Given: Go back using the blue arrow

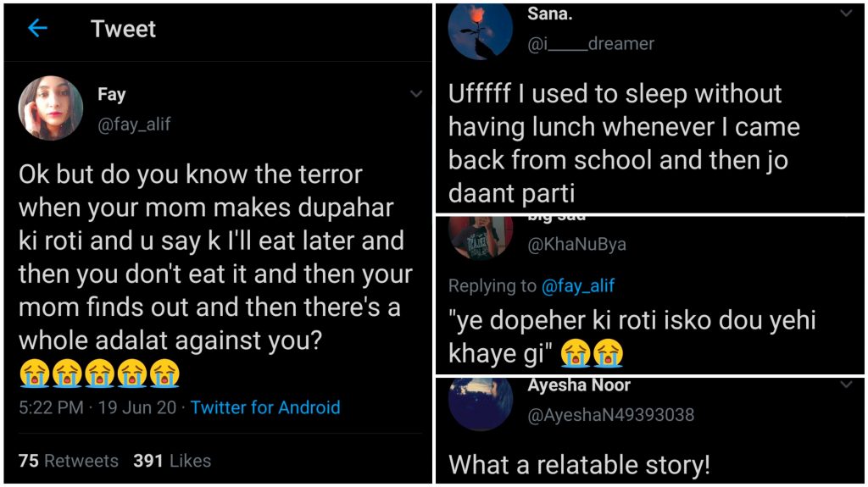Looking at the screenshot, I should coord(37,29).
